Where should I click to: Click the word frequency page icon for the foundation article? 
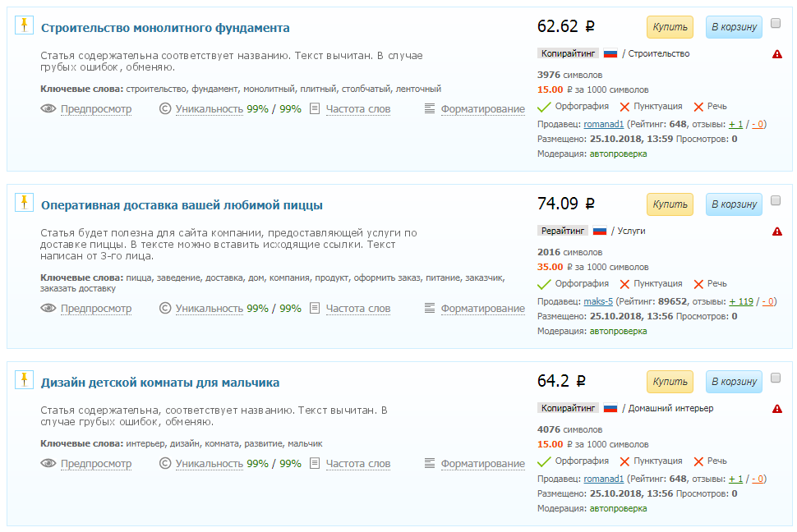pyautogui.click(x=315, y=108)
